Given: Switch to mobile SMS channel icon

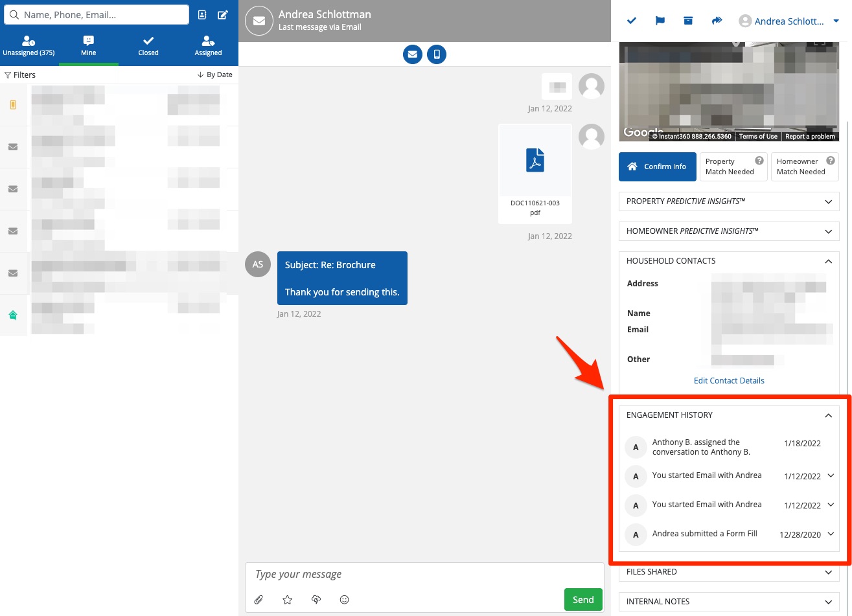Looking at the screenshot, I should click(x=437, y=54).
